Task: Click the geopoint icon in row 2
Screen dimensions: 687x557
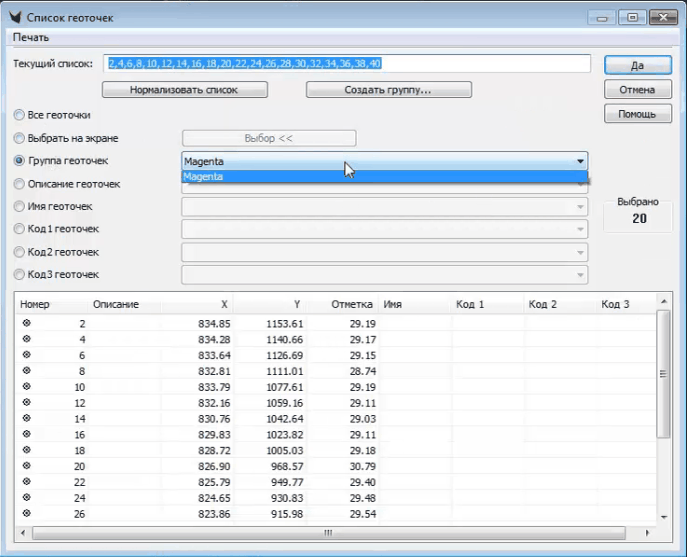Action: (27, 323)
